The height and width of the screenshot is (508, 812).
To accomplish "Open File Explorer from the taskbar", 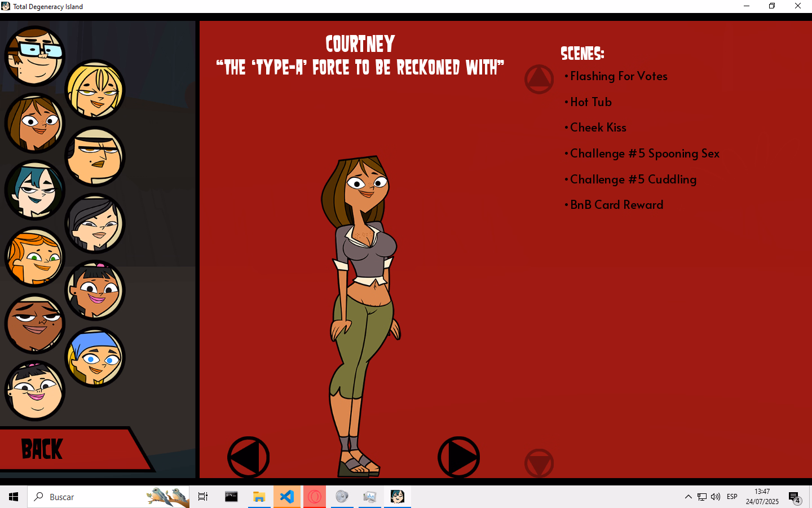I will (x=259, y=497).
